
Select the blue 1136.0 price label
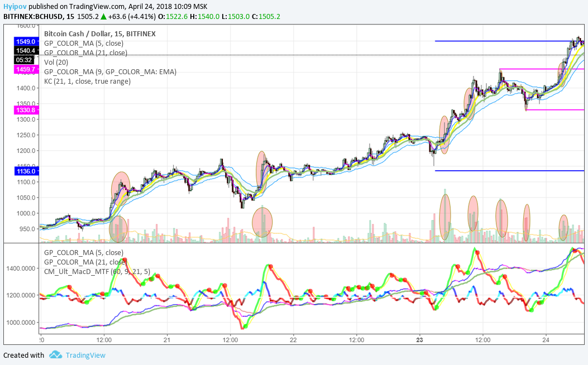26,171
